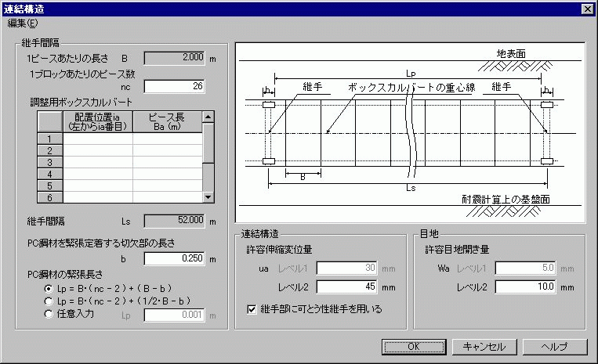Screen dimensions: 598x364
Task: Select row header 6 in table
Action: [50, 197]
